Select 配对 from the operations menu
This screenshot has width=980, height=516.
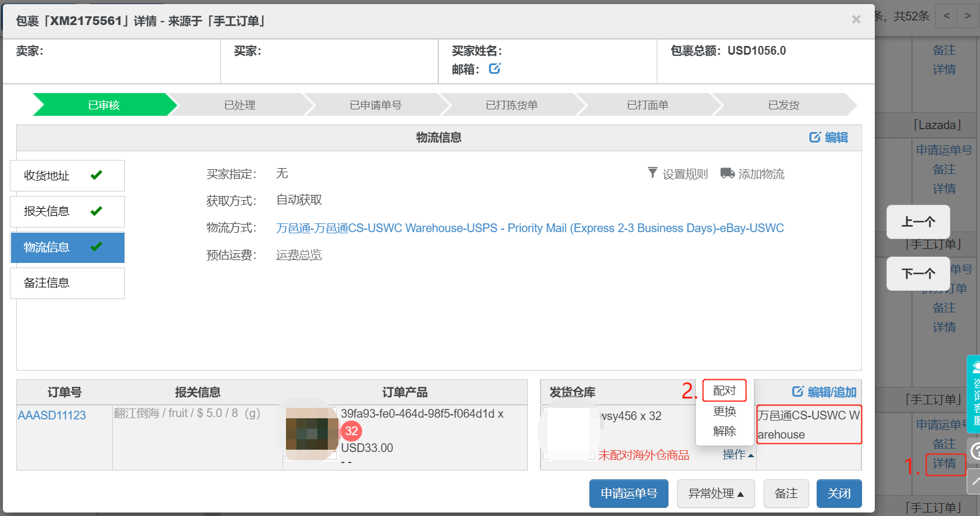[724, 390]
